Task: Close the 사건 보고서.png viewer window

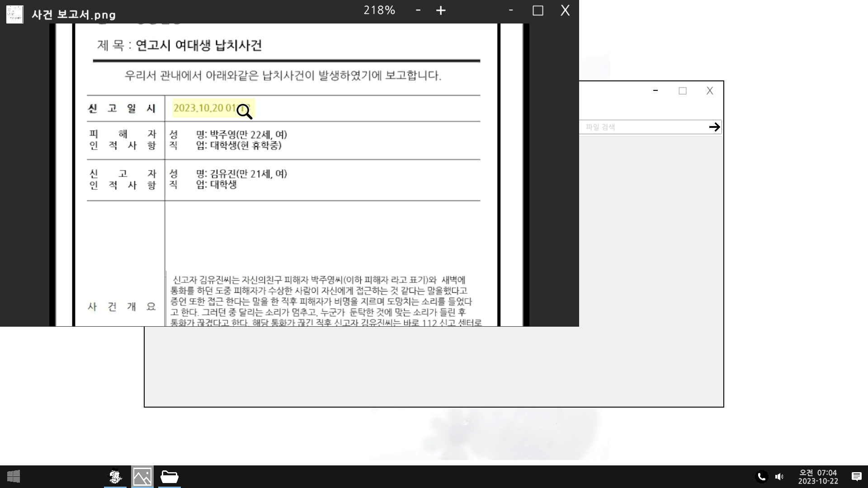Action: [565, 10]
